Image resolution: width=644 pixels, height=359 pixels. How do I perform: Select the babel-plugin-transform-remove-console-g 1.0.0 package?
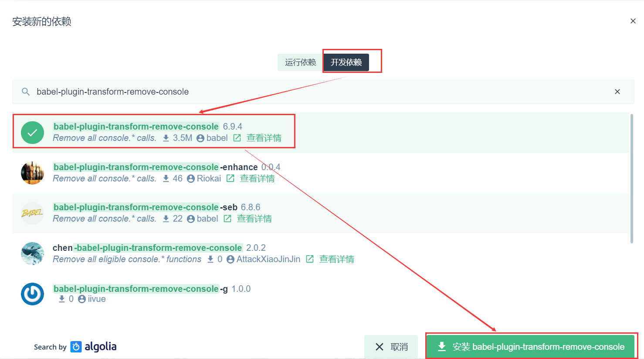point(140,289)
